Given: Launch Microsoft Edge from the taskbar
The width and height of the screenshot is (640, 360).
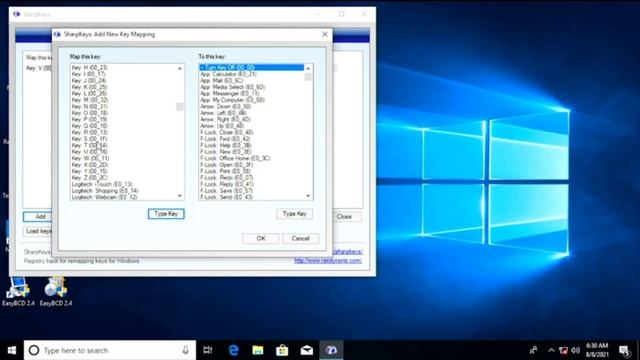Looking at the screenshot, I should tap(233, 350).
